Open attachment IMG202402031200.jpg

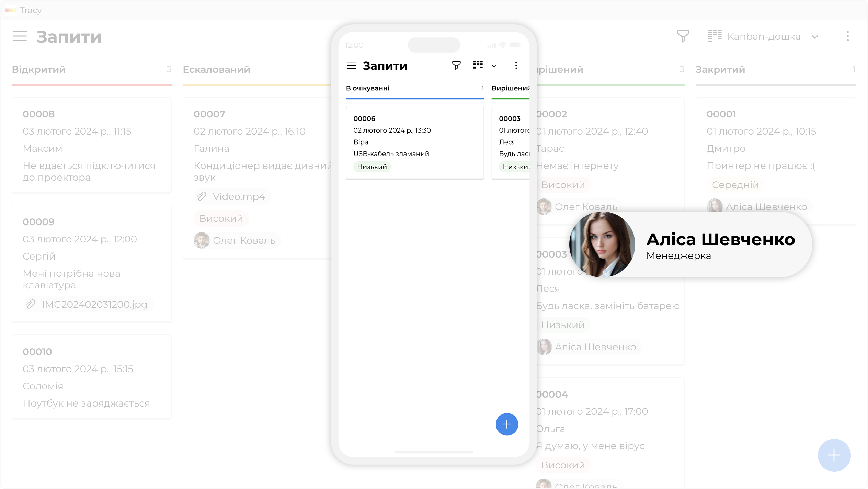point(88,305)
